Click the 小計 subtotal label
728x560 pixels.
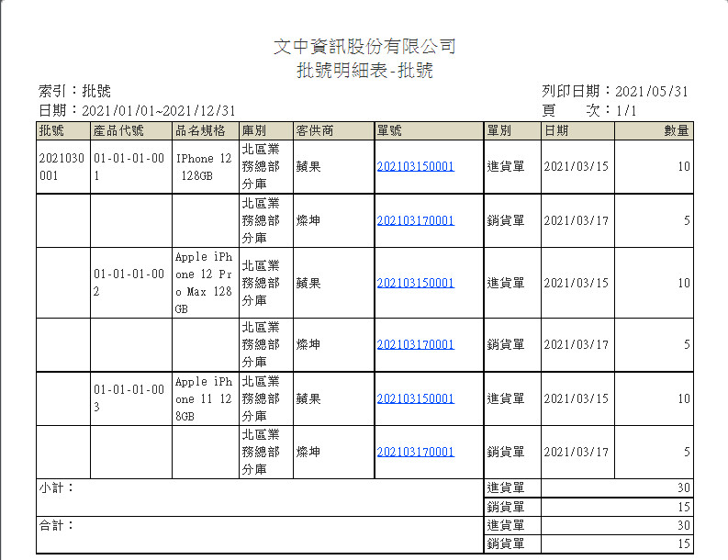coord(57,487)
